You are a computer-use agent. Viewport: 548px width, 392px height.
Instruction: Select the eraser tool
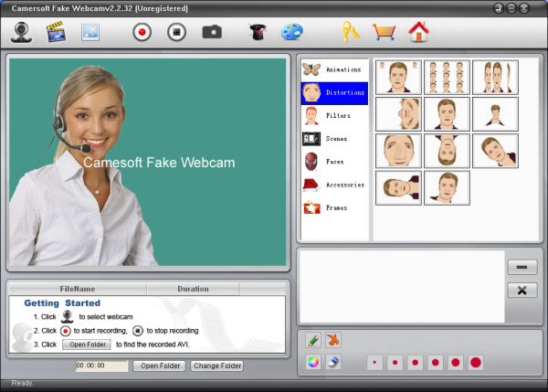point(333,362)
